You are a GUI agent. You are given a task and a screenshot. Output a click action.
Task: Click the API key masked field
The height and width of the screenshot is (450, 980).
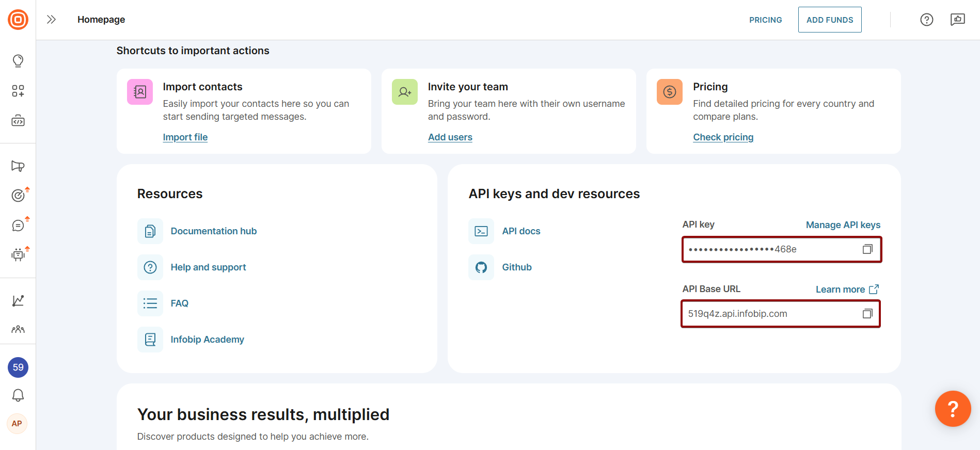click(769, 249)
